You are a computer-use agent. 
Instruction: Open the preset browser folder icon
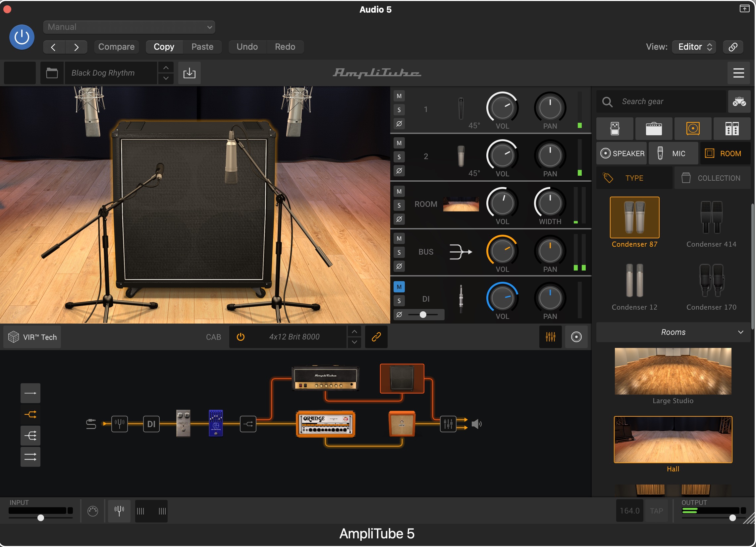(x=52, y=73)
